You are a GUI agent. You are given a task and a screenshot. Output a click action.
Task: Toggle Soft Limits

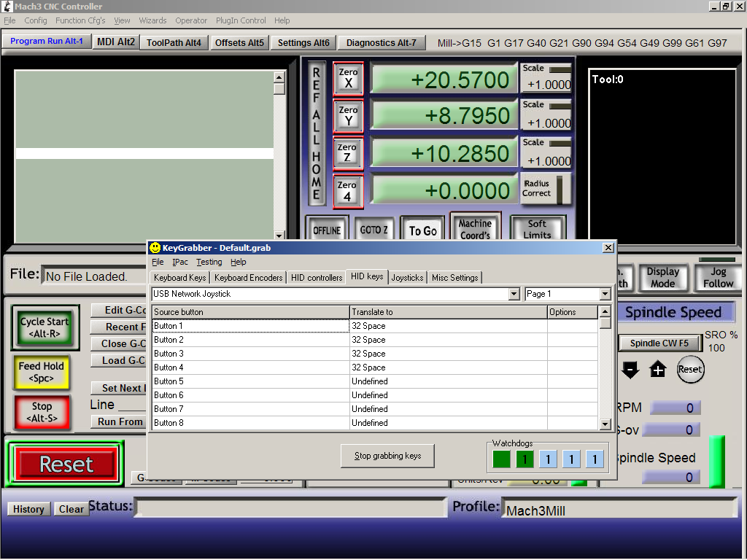(x=538, y=228)
